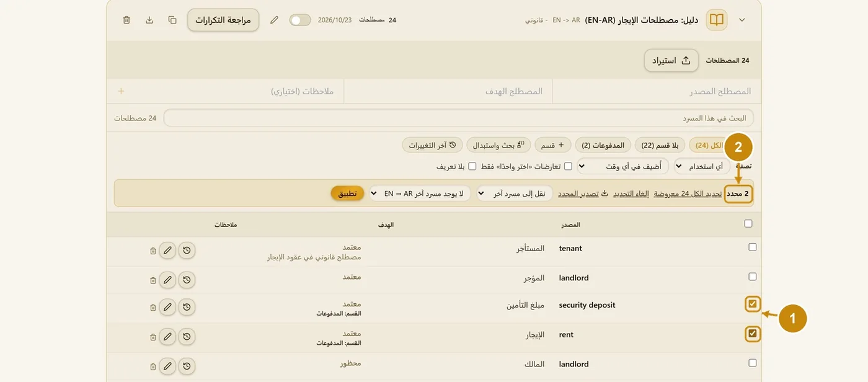The image size is (868, 382).
Task: Click the تحديد الكل 24 معروضة link
Action: click(688, 193)
